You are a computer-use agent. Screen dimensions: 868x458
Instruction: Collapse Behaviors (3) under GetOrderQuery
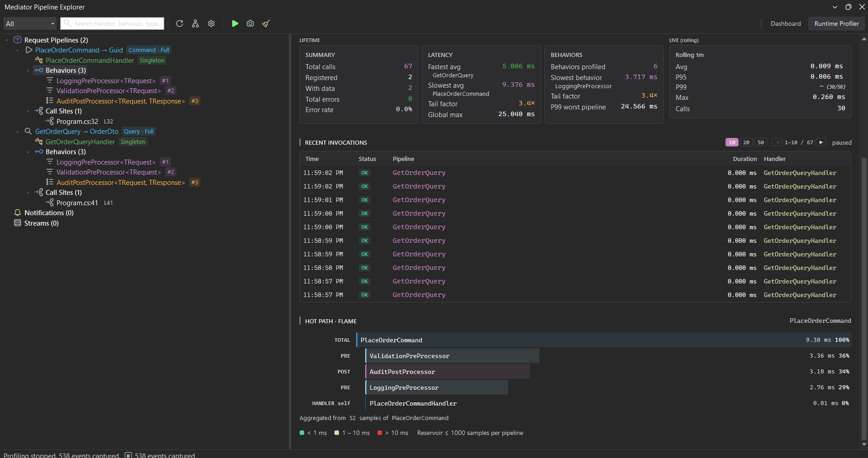click(29, 152)
